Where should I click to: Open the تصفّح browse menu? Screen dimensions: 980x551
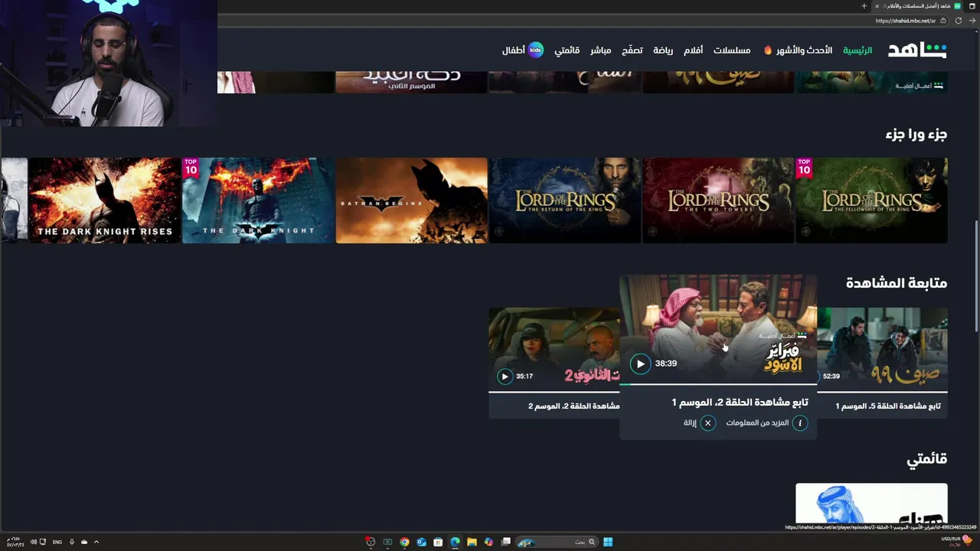tap(632, 51)
